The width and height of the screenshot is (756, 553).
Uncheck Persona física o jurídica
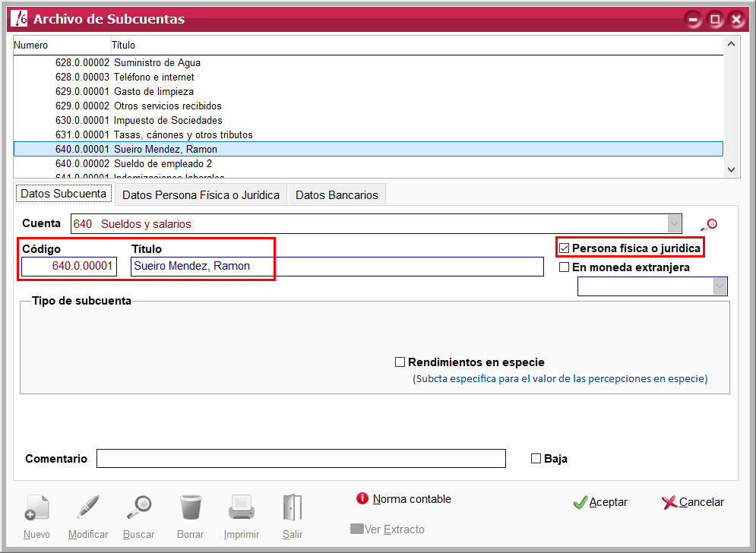[564, 248]
